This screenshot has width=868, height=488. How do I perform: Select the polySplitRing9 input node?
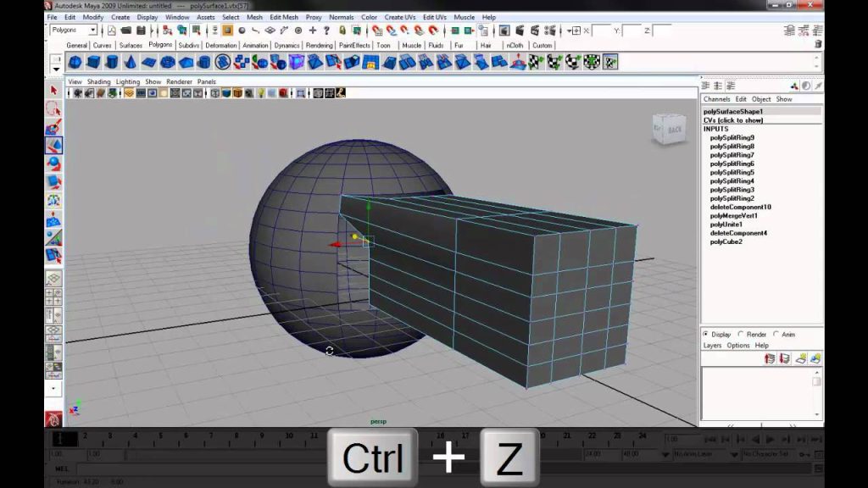point(732,138)
